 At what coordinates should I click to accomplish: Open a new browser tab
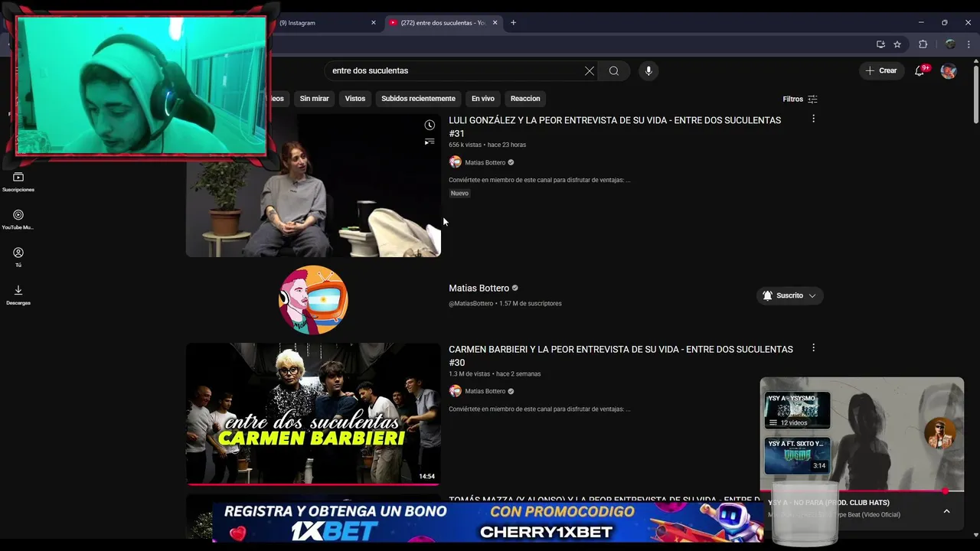tap(513, 22)
